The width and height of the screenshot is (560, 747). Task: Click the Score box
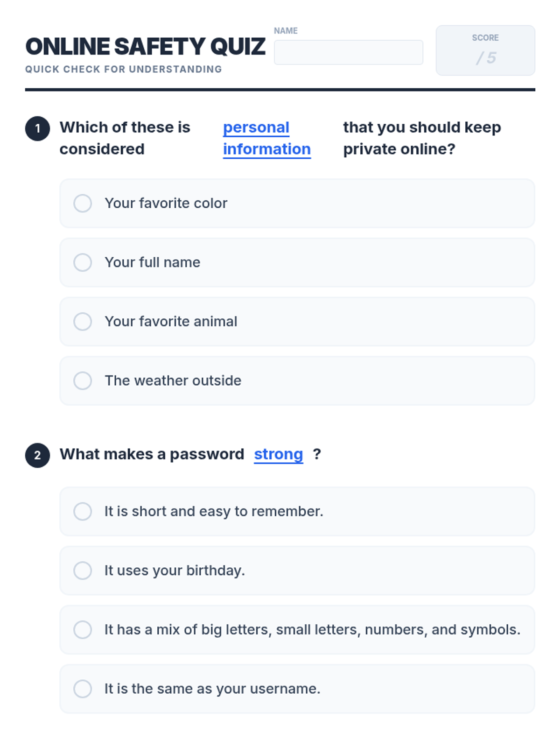tap(485, 50)
